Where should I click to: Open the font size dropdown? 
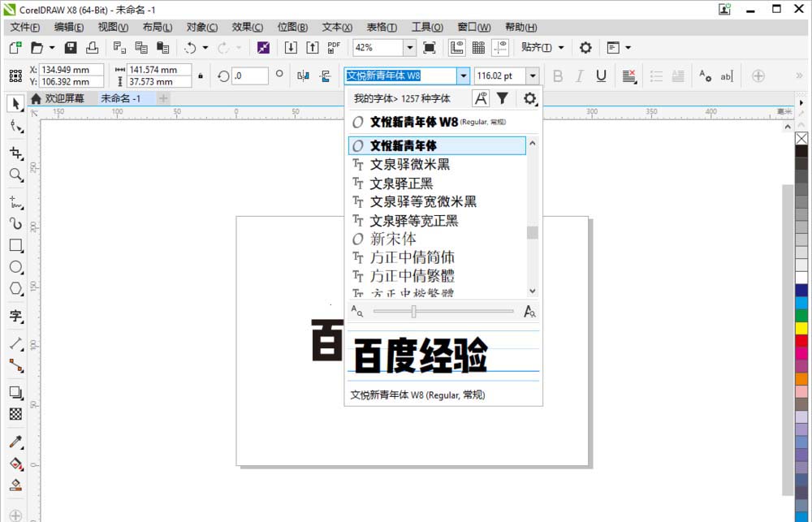click(x=532, y=75)
